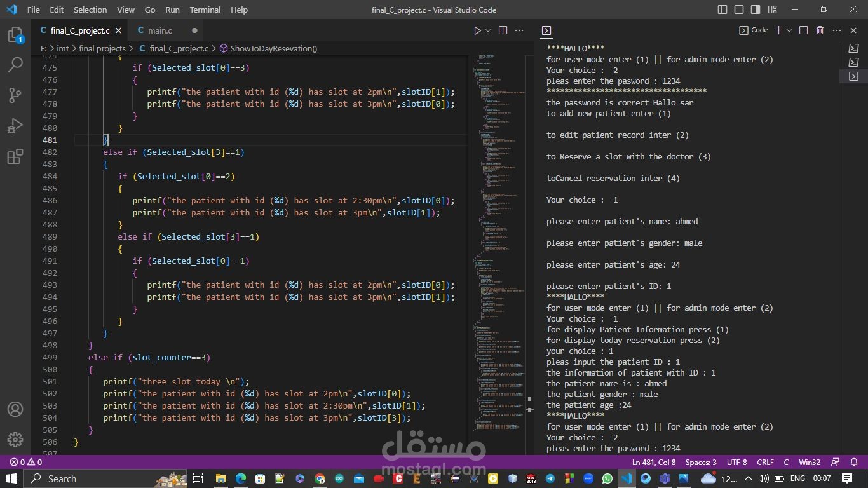868x488 pixels.
Task: Toggle the primary side bar layout button
Action: pos(722,10)
